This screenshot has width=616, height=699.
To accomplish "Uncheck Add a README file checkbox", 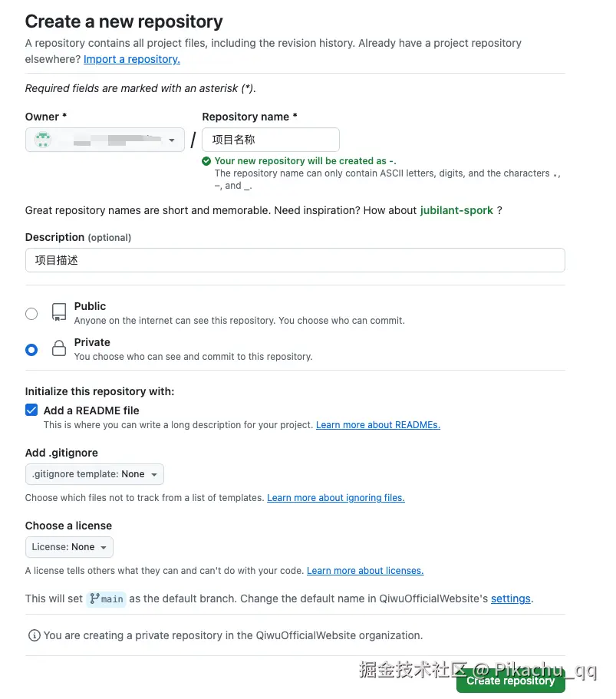I will [31, 410].
